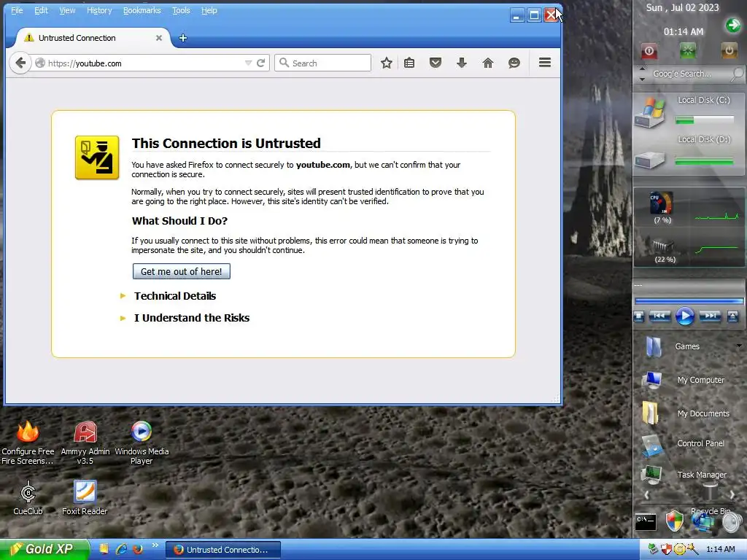The width and height of the screenshot is (747, 560).
Task: Close the Untrusted Connection tab
Action: pos(159,38)
